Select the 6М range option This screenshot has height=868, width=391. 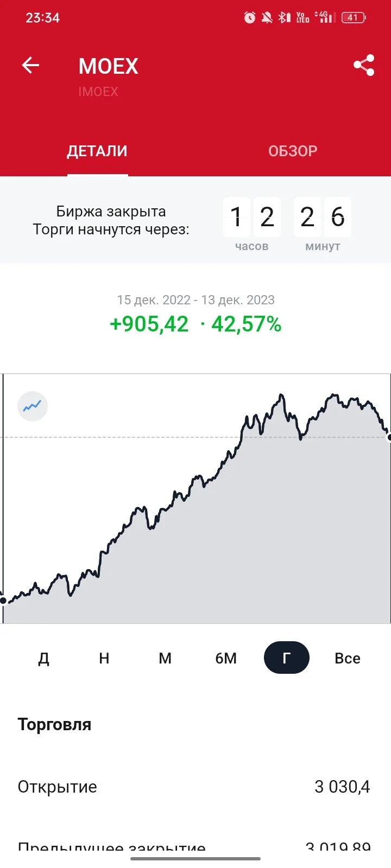[226, 658]
